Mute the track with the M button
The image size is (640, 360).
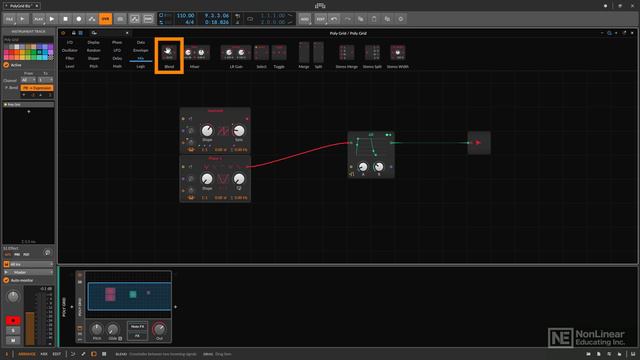pyautogui.click(x=13, y=340)
